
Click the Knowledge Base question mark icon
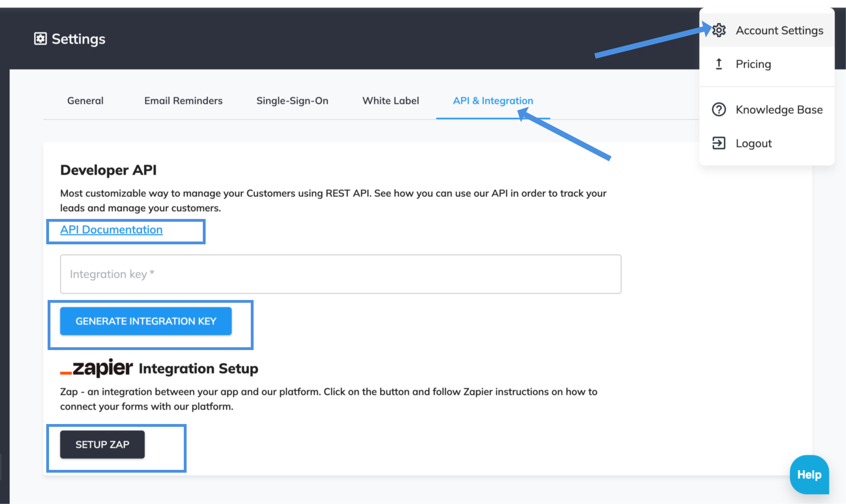pos(719,109)
